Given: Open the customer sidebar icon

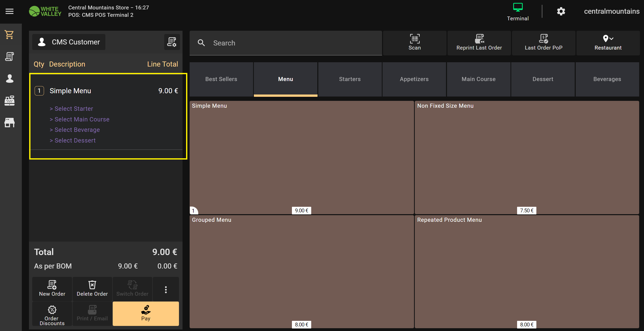Looking at the screenshot, I should 9,78.
